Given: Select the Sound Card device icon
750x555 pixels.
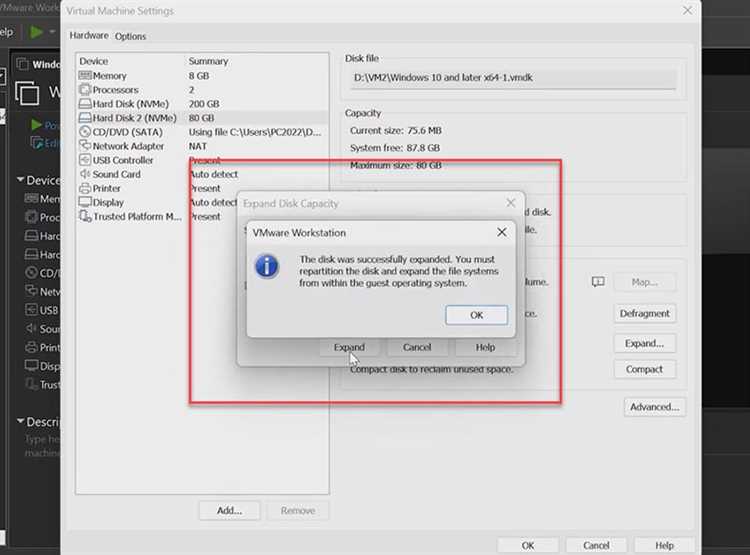Looking at the screenshot, I should (x=85, y=174).
